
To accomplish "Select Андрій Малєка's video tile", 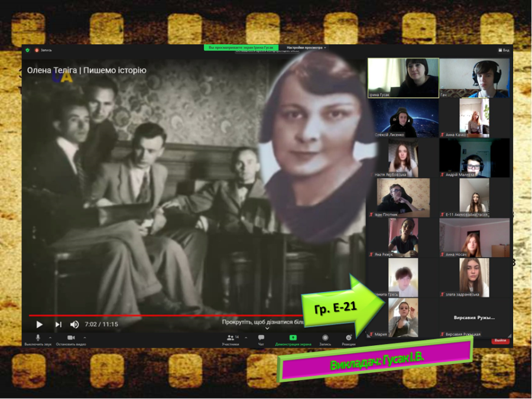I will (x=475, y=158).
